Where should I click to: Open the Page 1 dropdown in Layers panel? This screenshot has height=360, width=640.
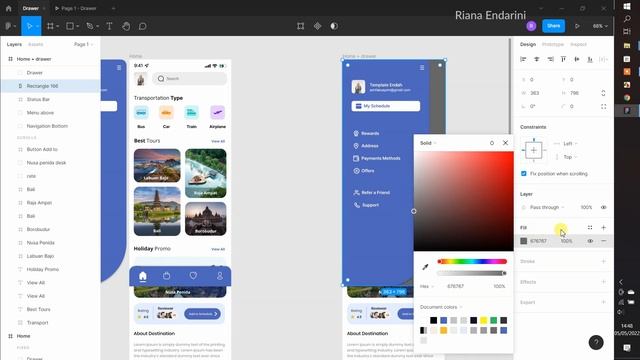point(83,44)
